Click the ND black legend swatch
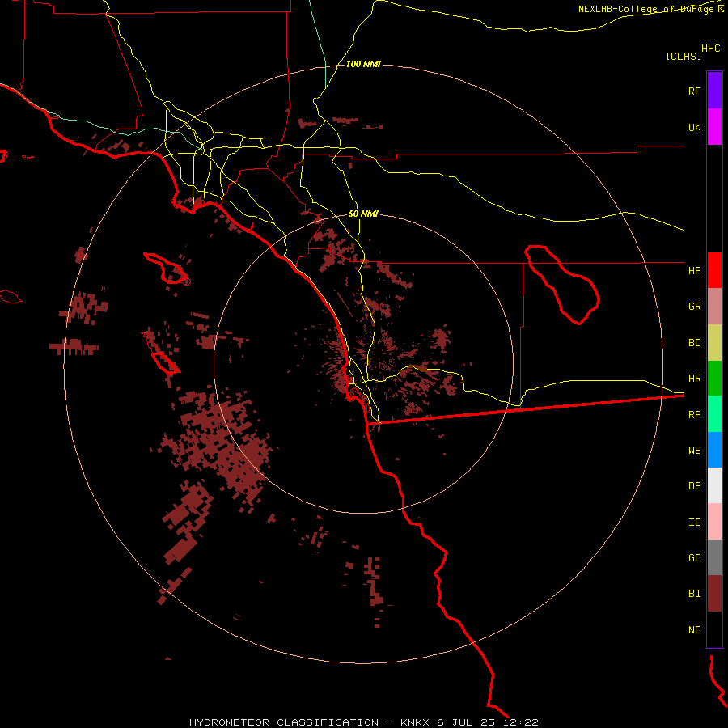 714,629
